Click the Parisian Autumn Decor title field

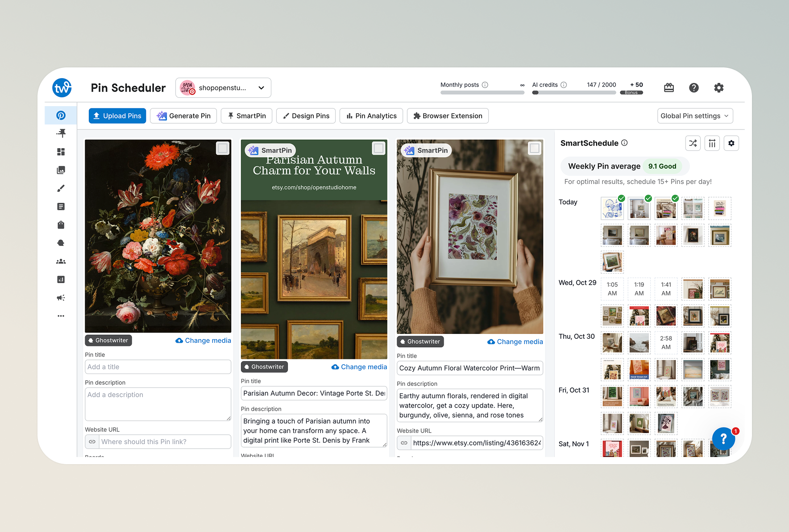[314, 393]
